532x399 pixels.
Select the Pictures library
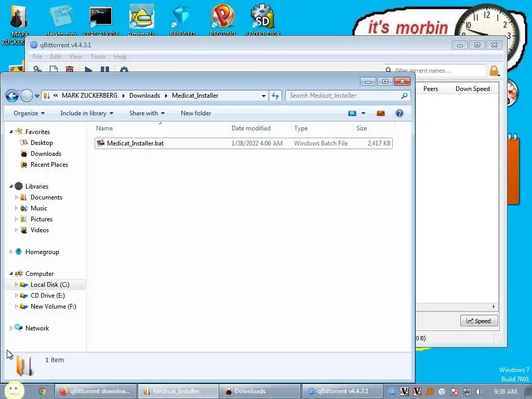(42, 219)
